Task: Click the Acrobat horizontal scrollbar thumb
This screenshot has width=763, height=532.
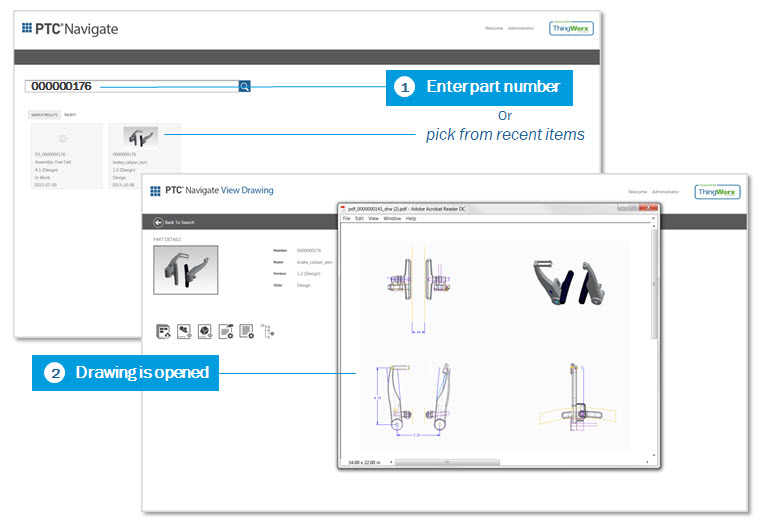Action: (447, 462)
